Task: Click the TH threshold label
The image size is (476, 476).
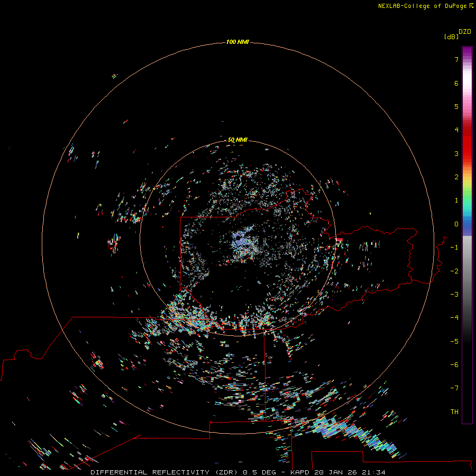Action: click(x=454, y=412)
